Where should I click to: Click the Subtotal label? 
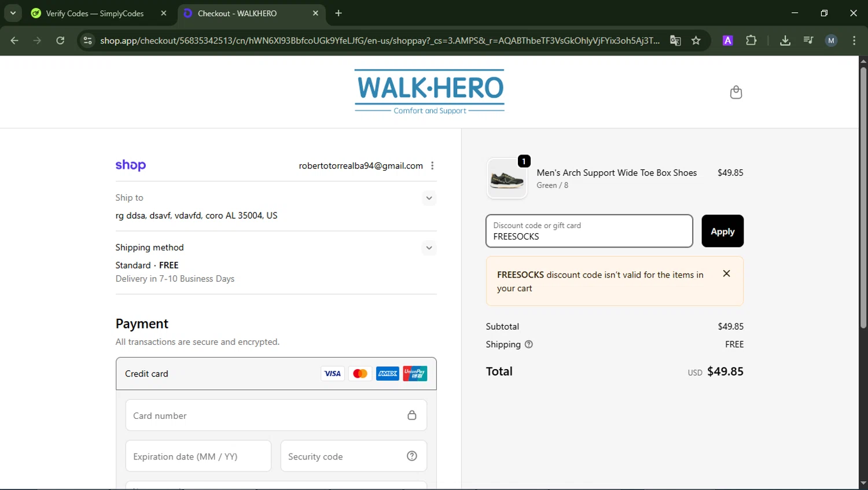(x=502, y=326)
